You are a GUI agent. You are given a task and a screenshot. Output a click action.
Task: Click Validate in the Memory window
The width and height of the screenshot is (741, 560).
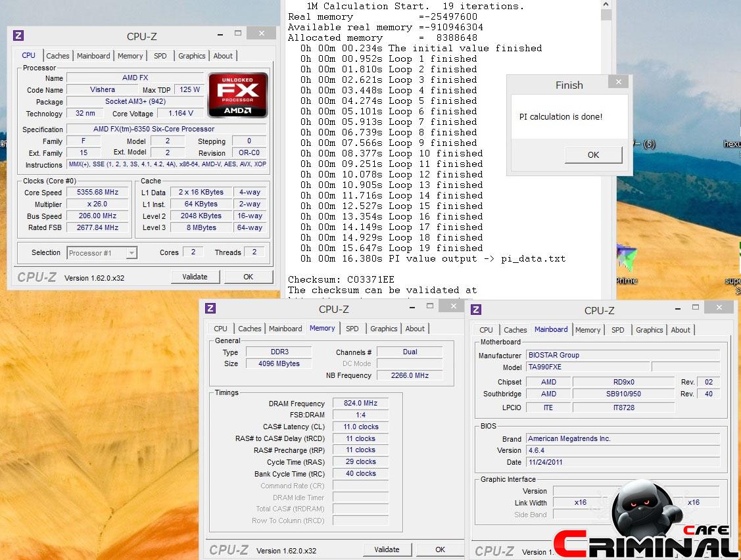click(387, 549)
